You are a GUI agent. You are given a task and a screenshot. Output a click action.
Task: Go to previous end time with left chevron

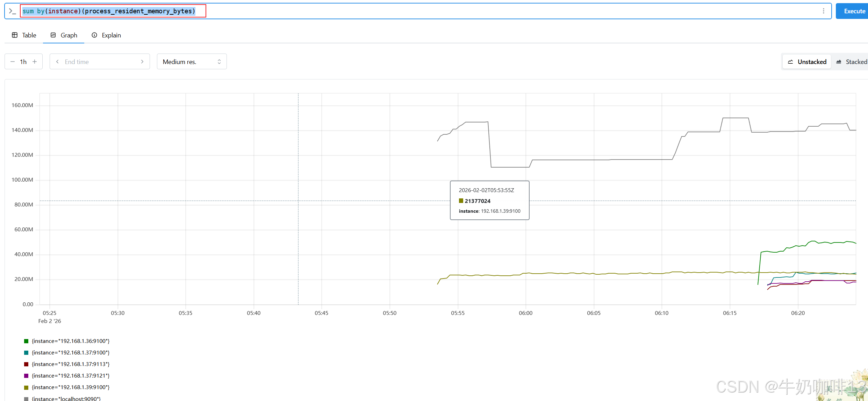57,62
